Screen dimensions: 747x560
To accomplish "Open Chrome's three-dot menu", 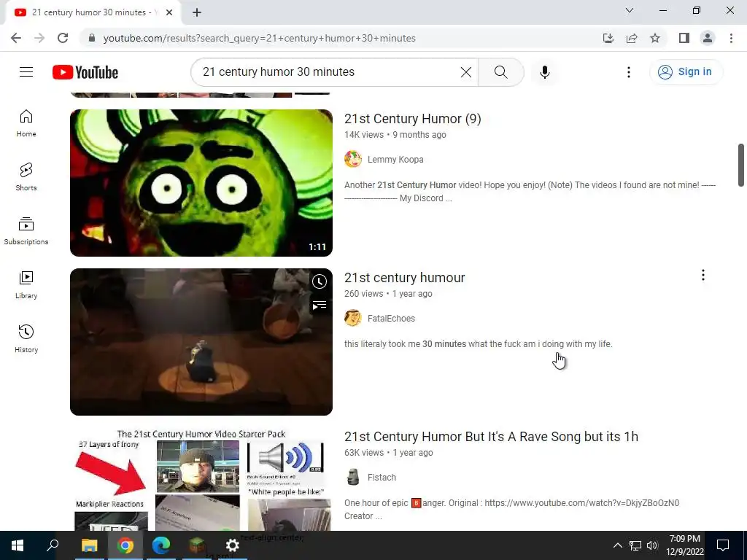I will pos(731,38).
